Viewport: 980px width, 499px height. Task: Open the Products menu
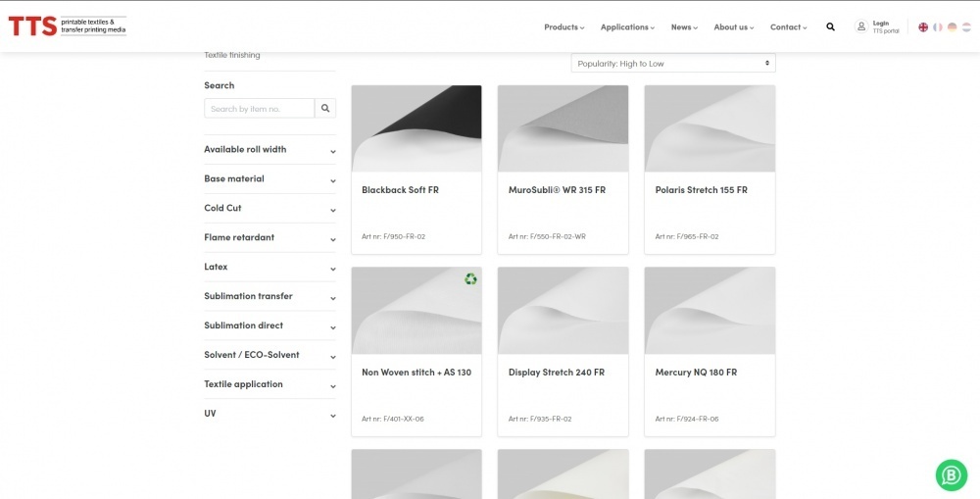[563, 26]
